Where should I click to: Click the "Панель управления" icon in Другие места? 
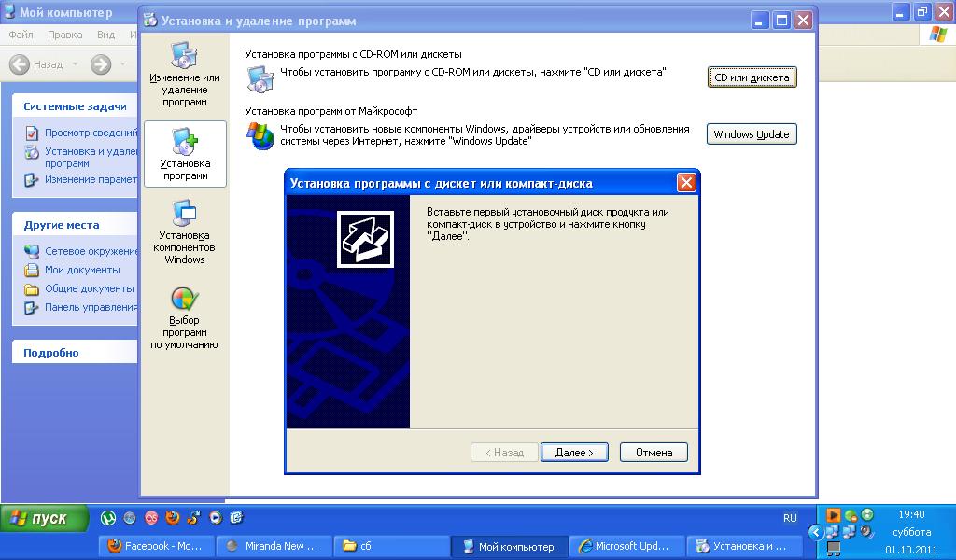click(x=32, y=308)
